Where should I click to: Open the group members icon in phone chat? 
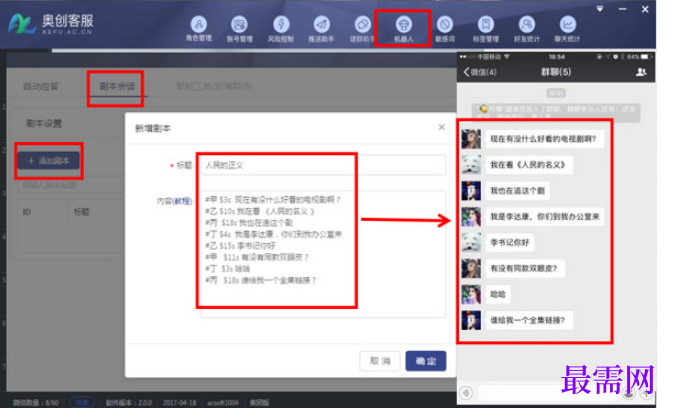[641, 72]
